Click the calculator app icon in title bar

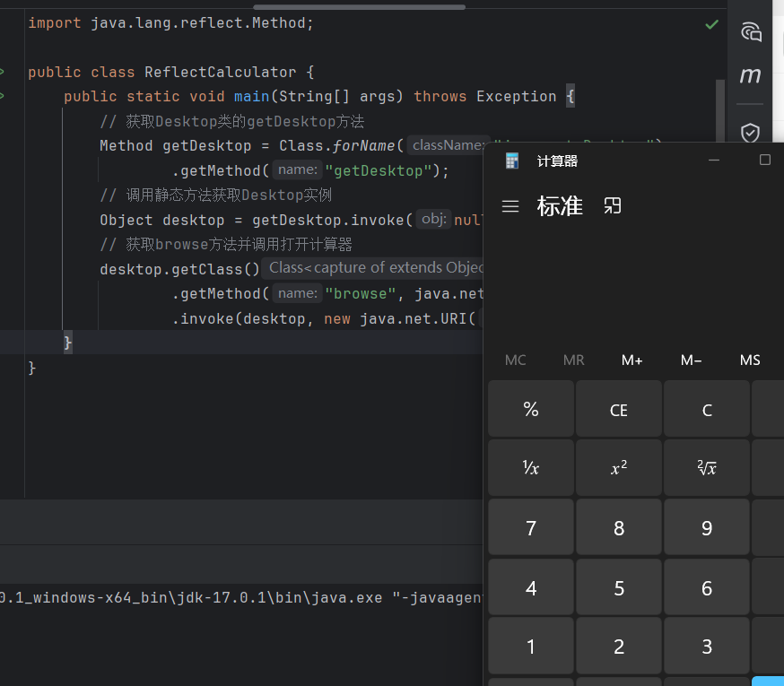click(512, 161)
